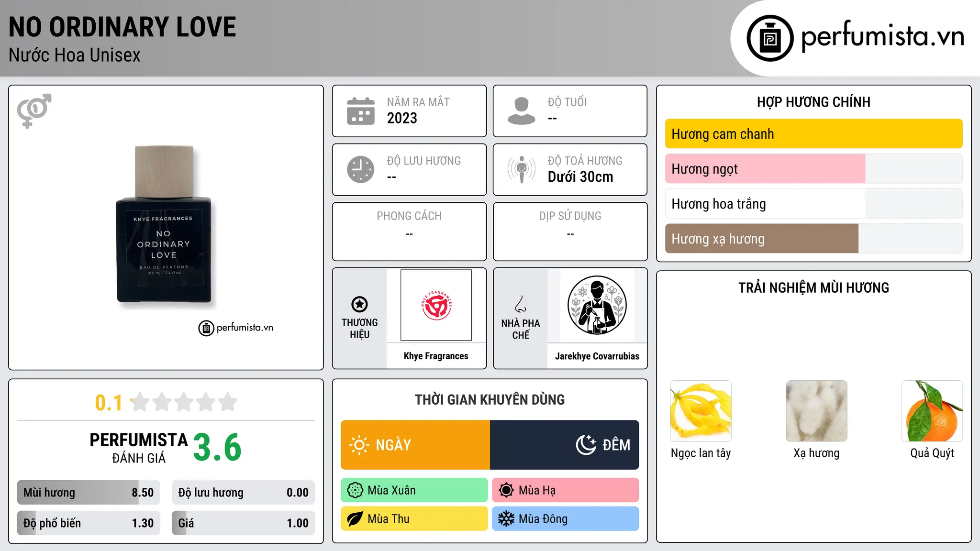Click the HỢP HƯƠNG CHÍNH heading
The image size is (980, 551).
coord(813,102)
